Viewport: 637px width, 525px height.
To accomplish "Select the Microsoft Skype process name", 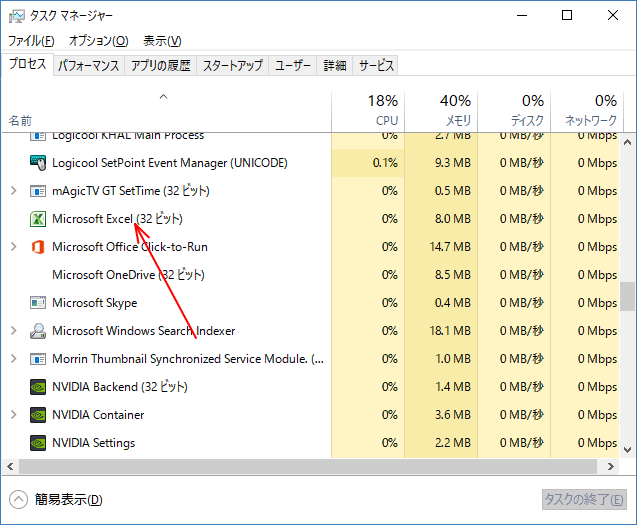I will click(x=95, y=303).
